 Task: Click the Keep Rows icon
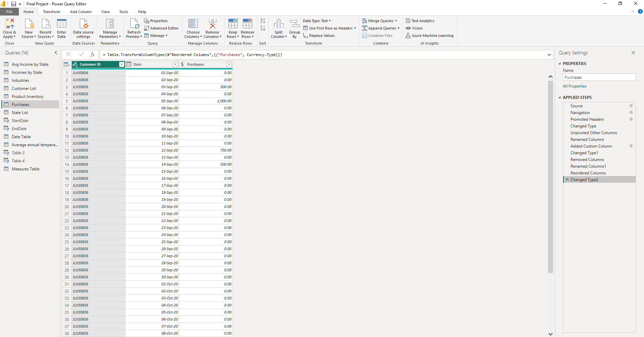click(x=233, y=24)
